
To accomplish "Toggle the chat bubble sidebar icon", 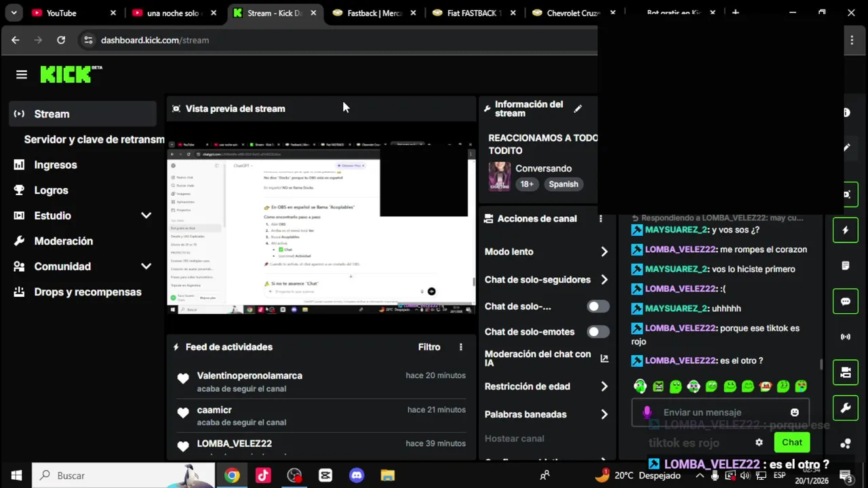I will pos(846,302).
